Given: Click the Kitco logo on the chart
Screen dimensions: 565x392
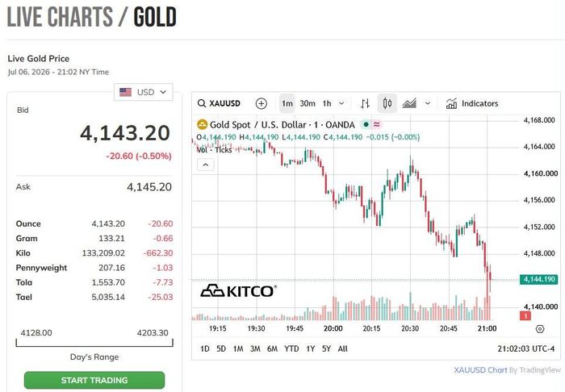Looking at the screenshot, I should 239,291.
